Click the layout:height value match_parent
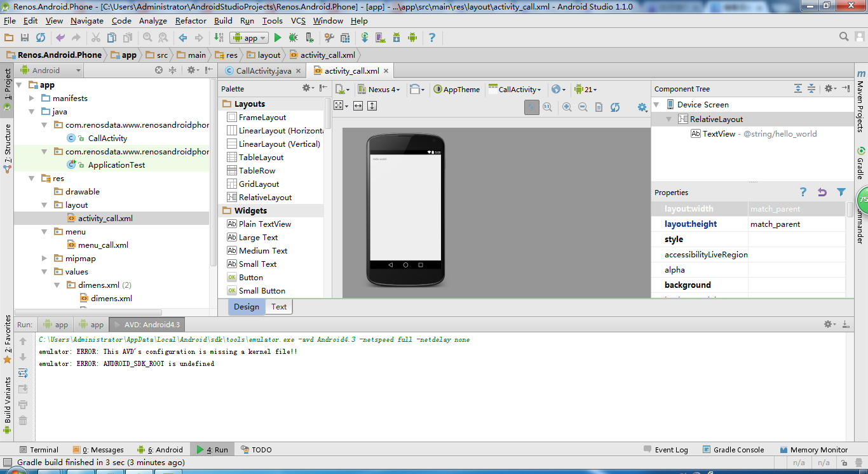The height and width of the screenshot is (474, 868). pos(797,224)
